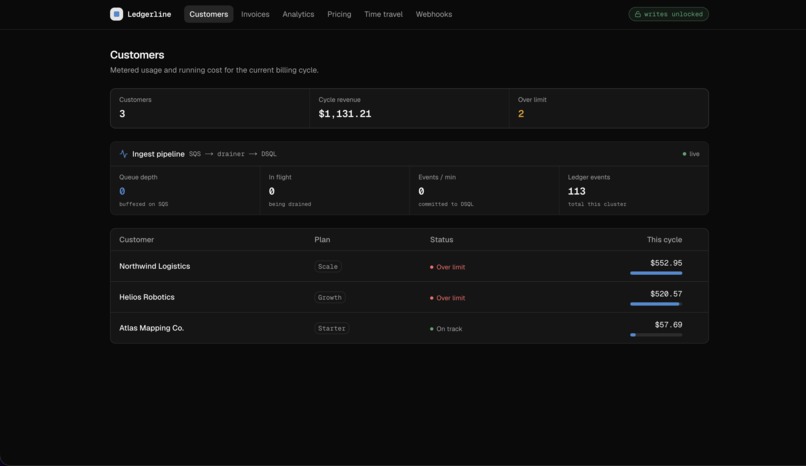The width and height of the screenshot is (806, 466).
Task: Click the lock icon in writes unlocked badge
Action: (x=637, y=14)
